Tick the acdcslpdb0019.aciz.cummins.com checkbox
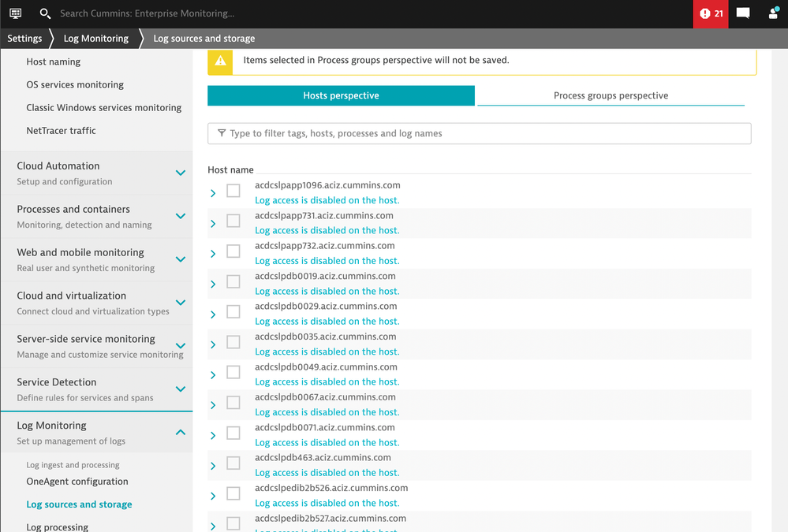 tap(233, 281)
